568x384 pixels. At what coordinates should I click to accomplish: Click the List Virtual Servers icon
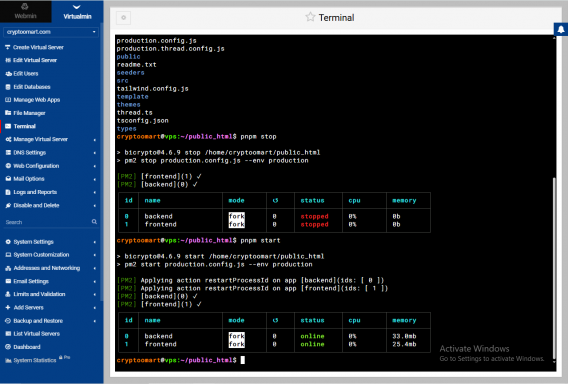point(8,334)
